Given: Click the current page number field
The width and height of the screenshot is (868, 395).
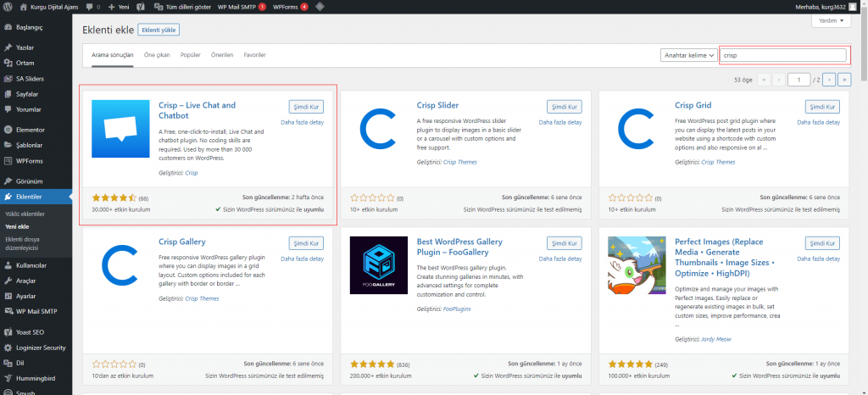Looking at the screenshot, I should (799, 80).
